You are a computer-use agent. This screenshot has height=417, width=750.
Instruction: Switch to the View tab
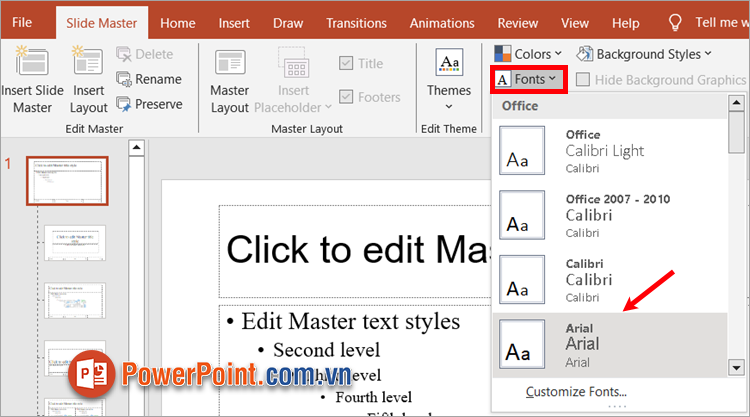pos(574,23)
